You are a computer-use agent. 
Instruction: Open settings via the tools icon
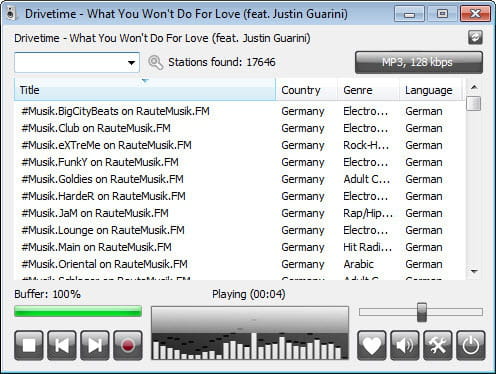(x=438, y=345)
